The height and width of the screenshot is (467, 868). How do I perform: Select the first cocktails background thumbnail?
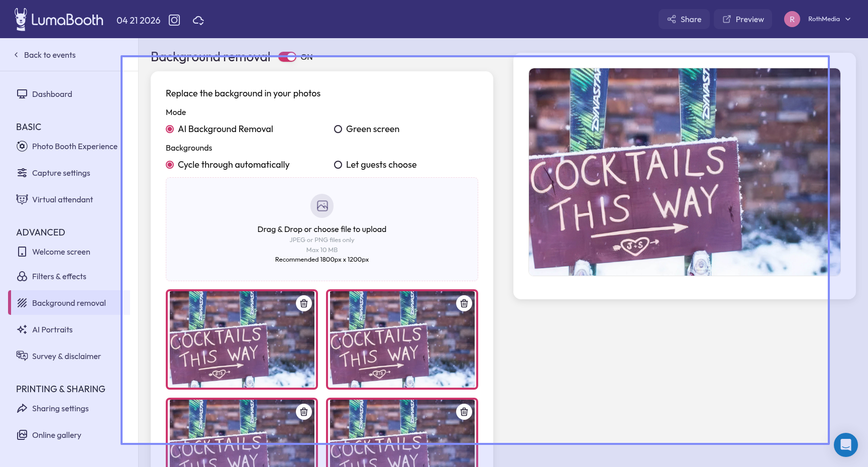236,346
